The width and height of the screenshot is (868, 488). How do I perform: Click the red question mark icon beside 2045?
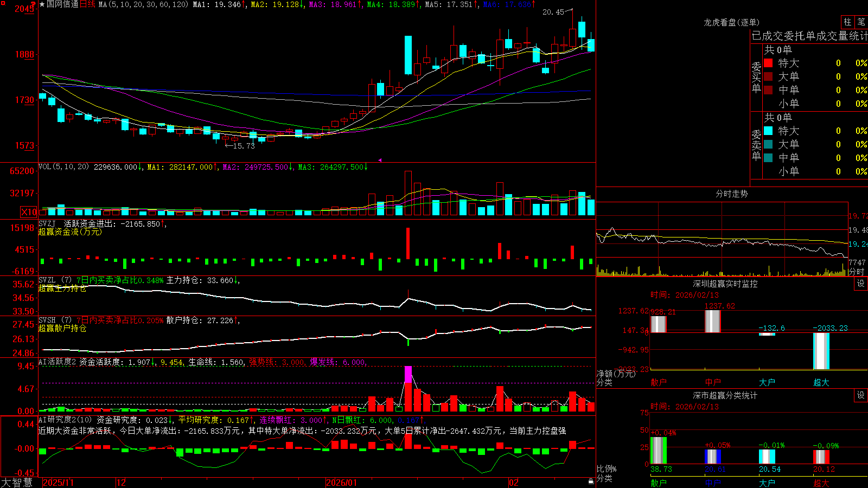(34, 5)
